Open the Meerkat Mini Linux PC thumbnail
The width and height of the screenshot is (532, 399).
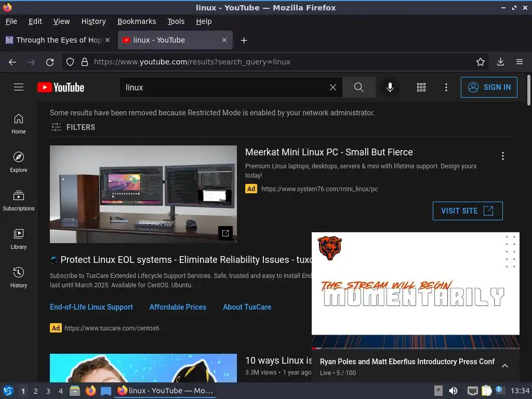click(x=143, y=194)
